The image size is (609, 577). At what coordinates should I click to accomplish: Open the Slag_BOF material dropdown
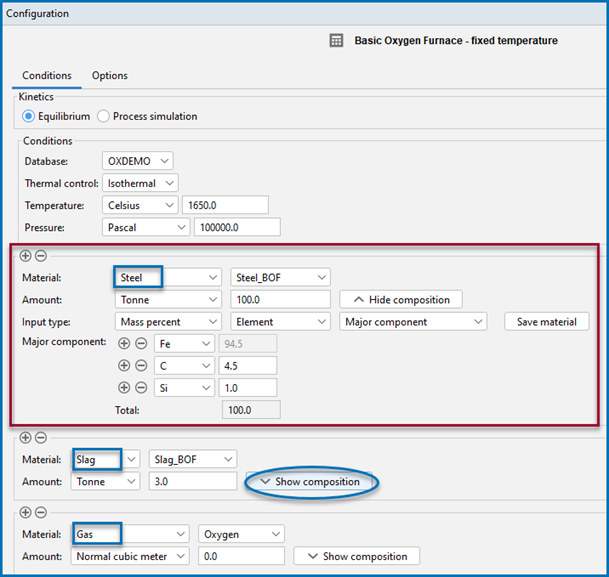193,459
